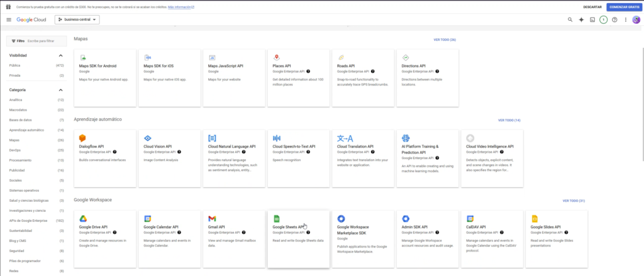Image resolution: width=644 pixels, height=276 pixels.
Task: Click VER TODO (26) for Mapas
Action: pos(445,40)
